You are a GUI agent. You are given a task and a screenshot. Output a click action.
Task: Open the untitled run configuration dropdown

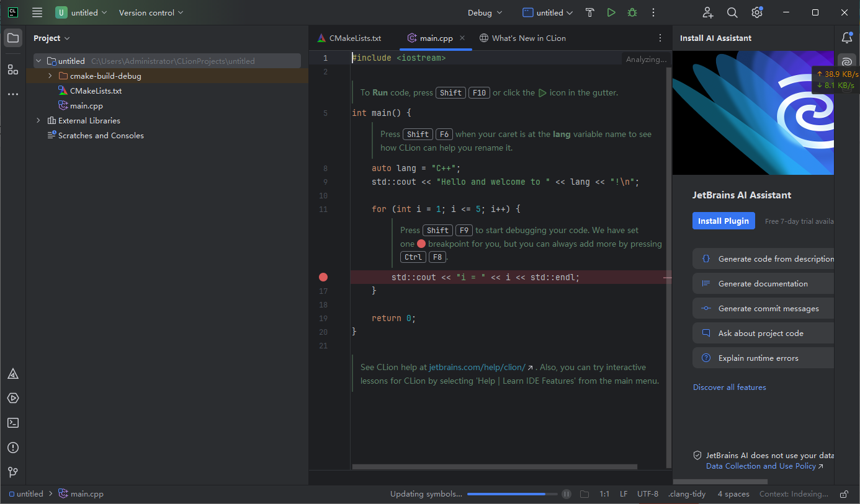pos(548,12)
